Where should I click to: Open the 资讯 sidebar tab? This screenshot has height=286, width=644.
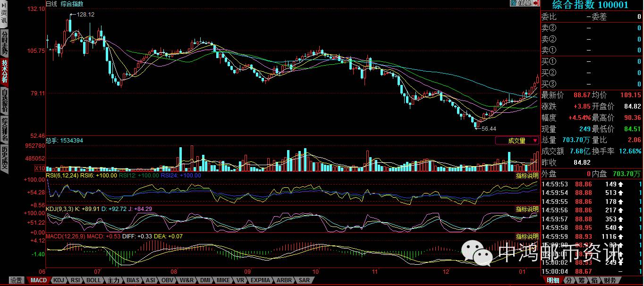pyautogui.click(x=4, y=17)
